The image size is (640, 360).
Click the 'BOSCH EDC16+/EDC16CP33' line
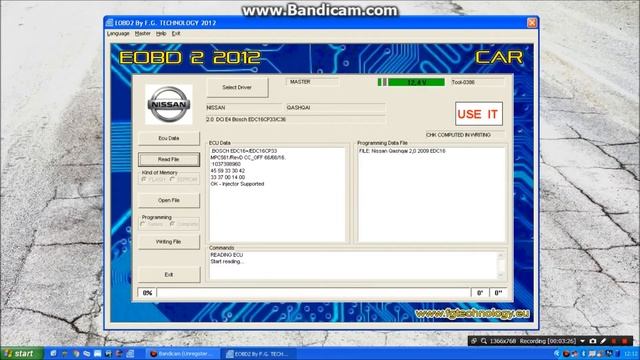[x=244, y=151]
